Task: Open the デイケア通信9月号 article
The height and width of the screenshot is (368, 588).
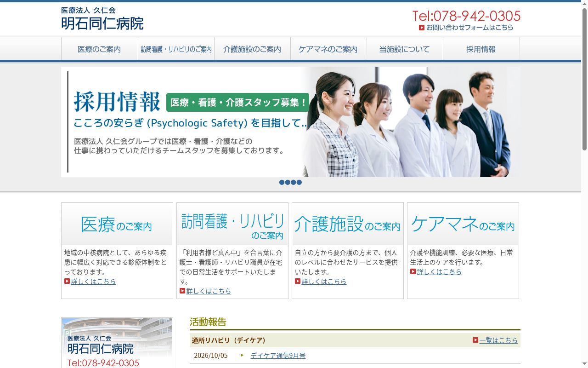Action: click(278, 356)
